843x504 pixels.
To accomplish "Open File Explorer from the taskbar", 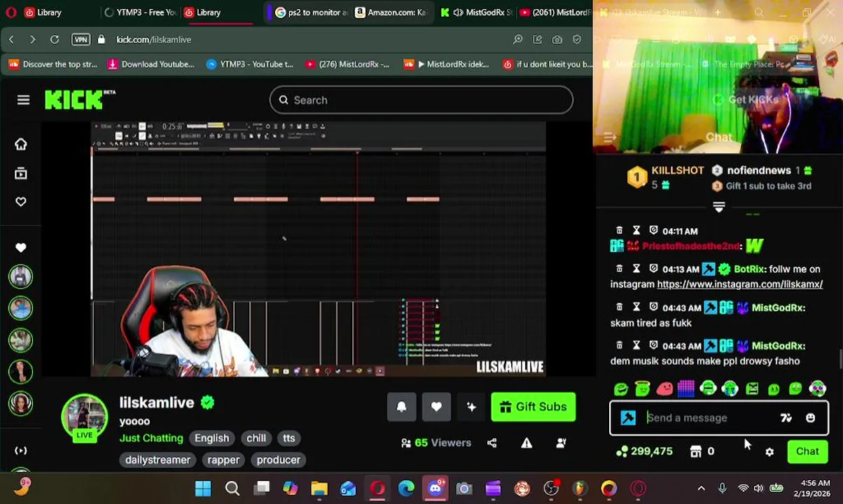I will (x=319, y=489).
